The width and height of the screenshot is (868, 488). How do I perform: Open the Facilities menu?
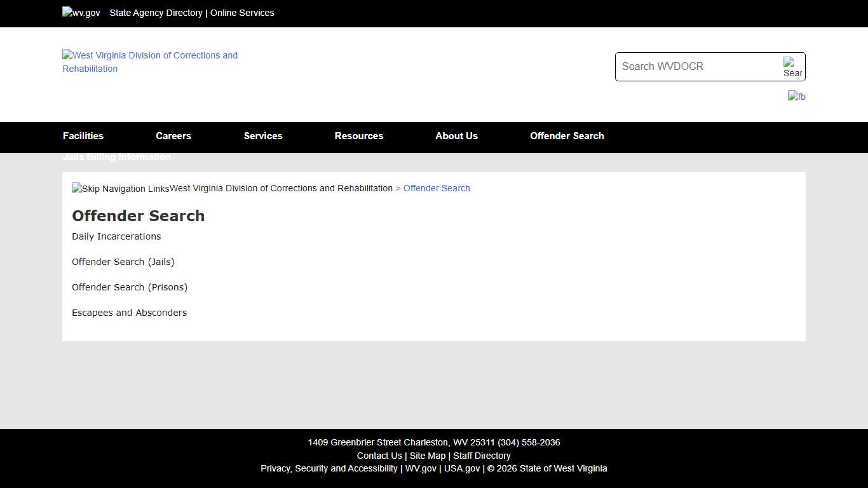click(x=83, y=135)
